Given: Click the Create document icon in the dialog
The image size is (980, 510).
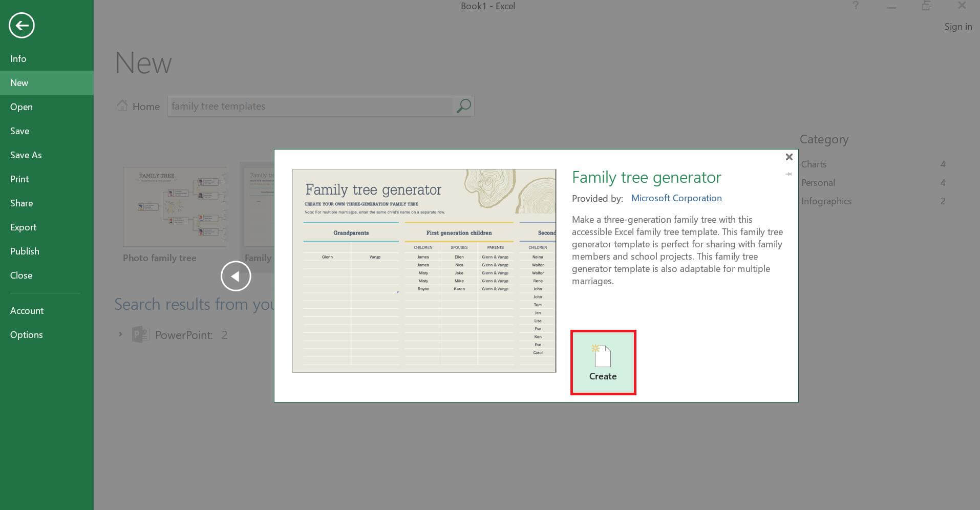Looking at the screenshot, I should pyautogui.click(x=603, y=355).
